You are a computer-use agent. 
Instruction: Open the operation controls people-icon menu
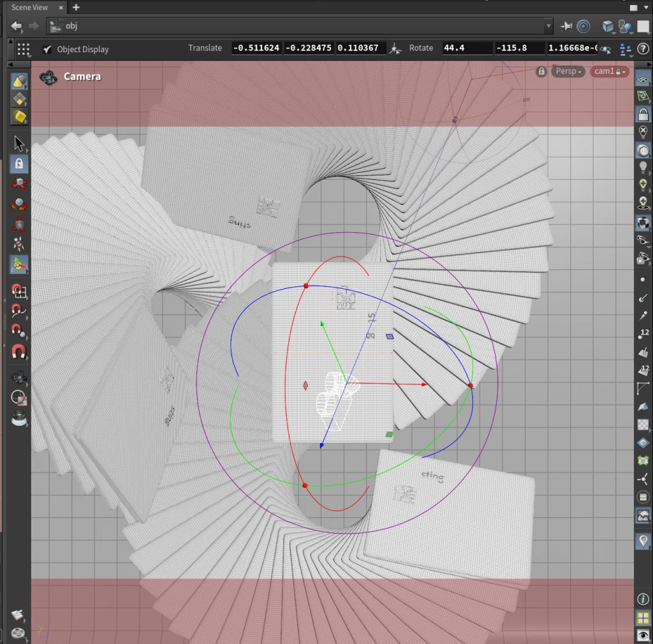pyautogui.click(x=626, y=50)
